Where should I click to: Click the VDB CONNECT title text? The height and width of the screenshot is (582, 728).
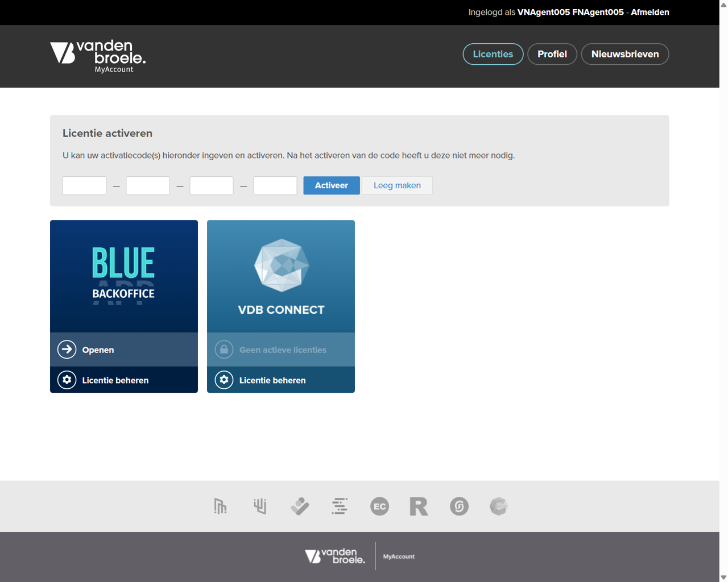tap(281, 310)
